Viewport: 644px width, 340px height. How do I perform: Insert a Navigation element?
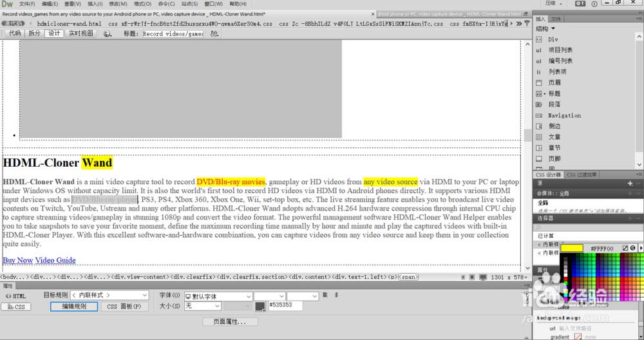564,115
